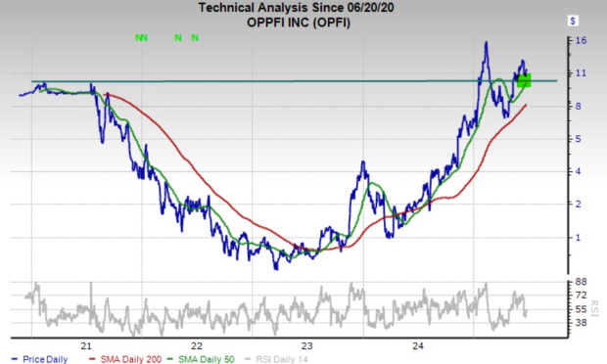Viewport: 607px width, 364px height.
Task: Click the 8 price axis label
Action: click(x=579, y=106)
